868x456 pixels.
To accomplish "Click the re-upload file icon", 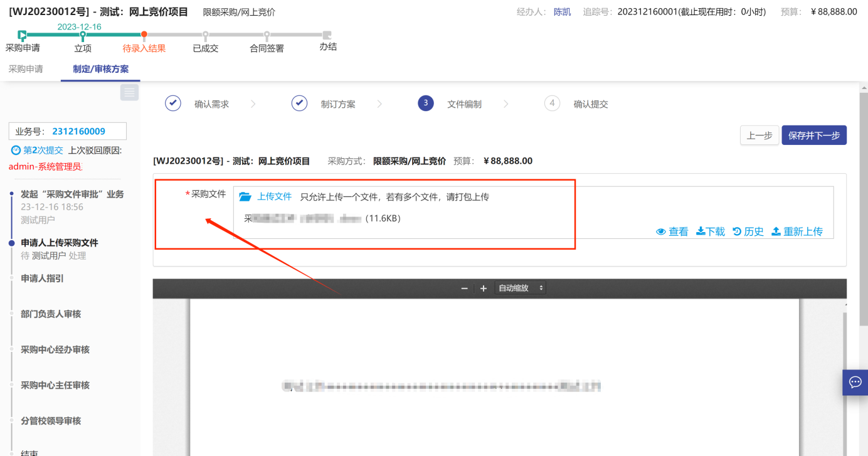I will pyautogui.click(x=776, y=232).
